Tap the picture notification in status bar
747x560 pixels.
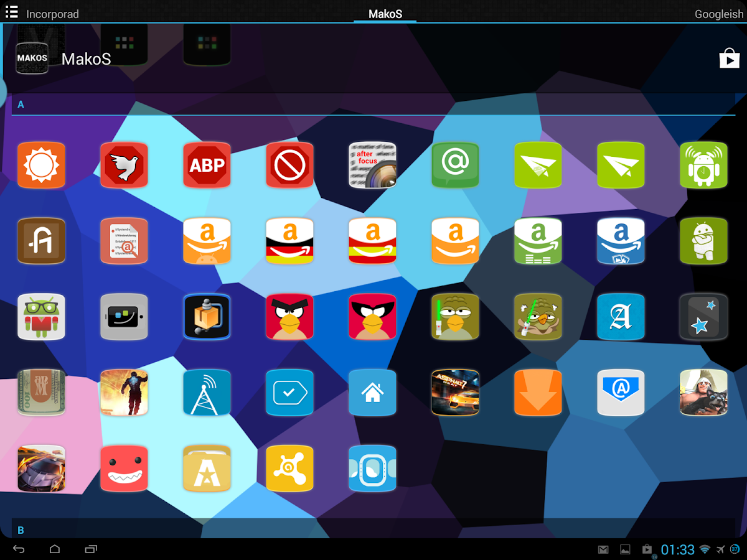click(625, 550)
